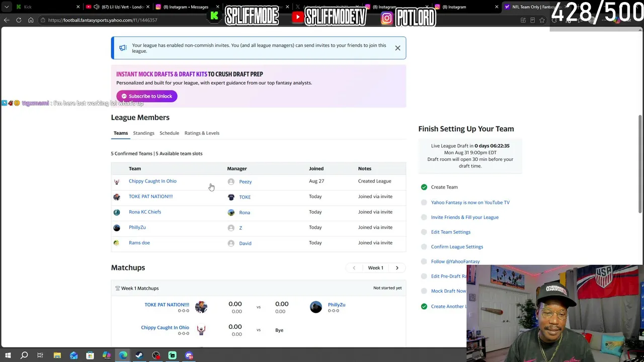Open TOKE PAT NATION matchup team link
This screenshot has height=362, width=644.
coord(167,305)
